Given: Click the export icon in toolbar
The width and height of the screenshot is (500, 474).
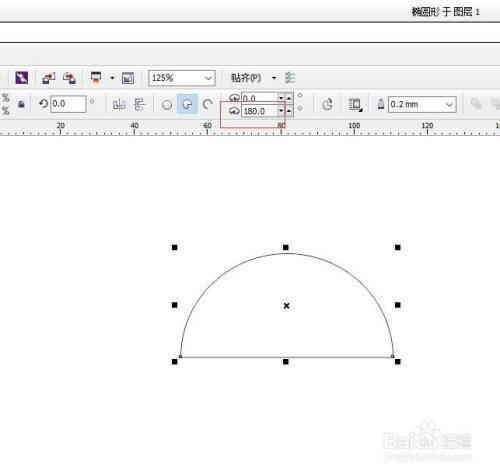Looking at the screenshot, I should coord(69,78).
